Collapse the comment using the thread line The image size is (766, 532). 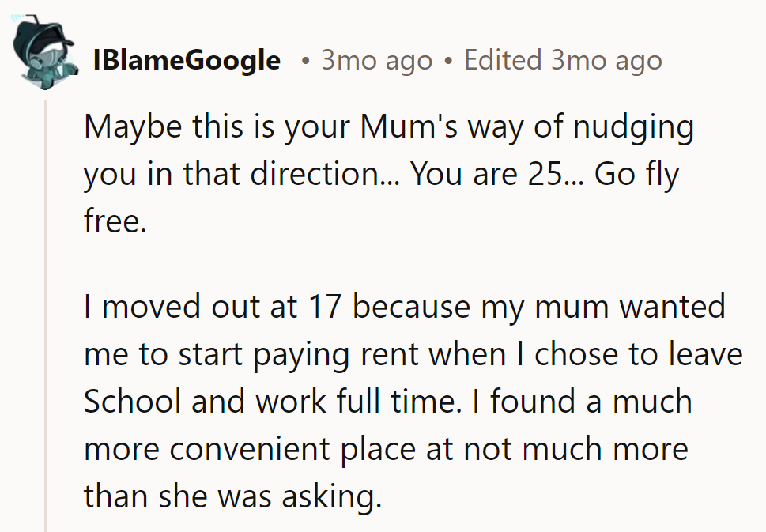click(x=46, y=316)
